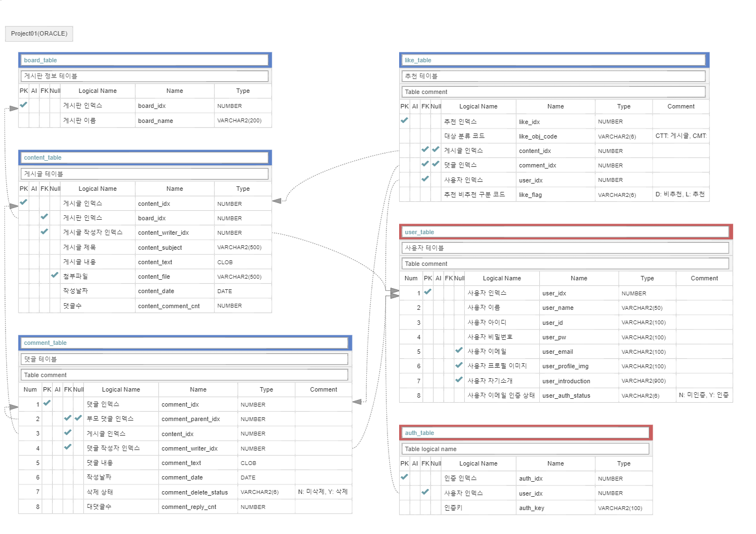
Task: Toggle Null check for user_introduction row
Action: [459, 380]
